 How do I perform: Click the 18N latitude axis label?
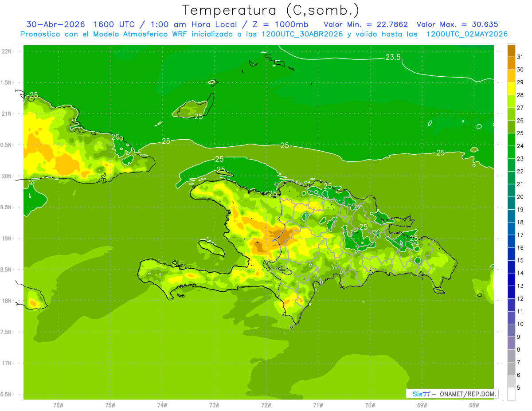coord(7,301)
